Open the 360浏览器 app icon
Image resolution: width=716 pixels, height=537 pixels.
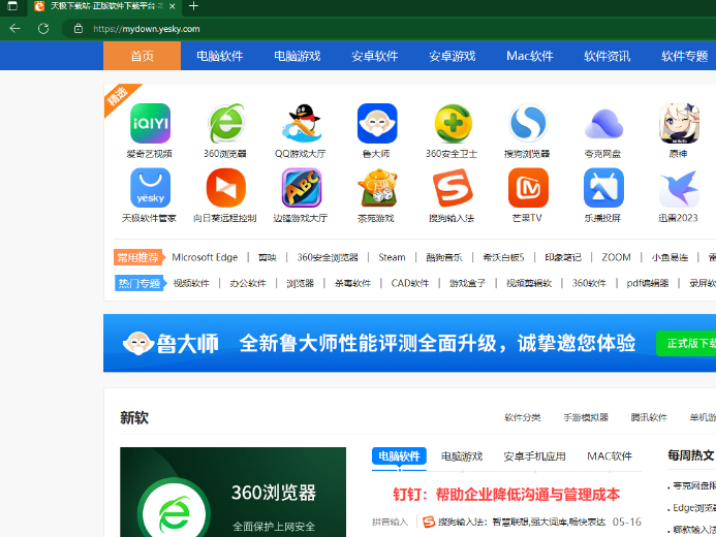click(226, 123)
